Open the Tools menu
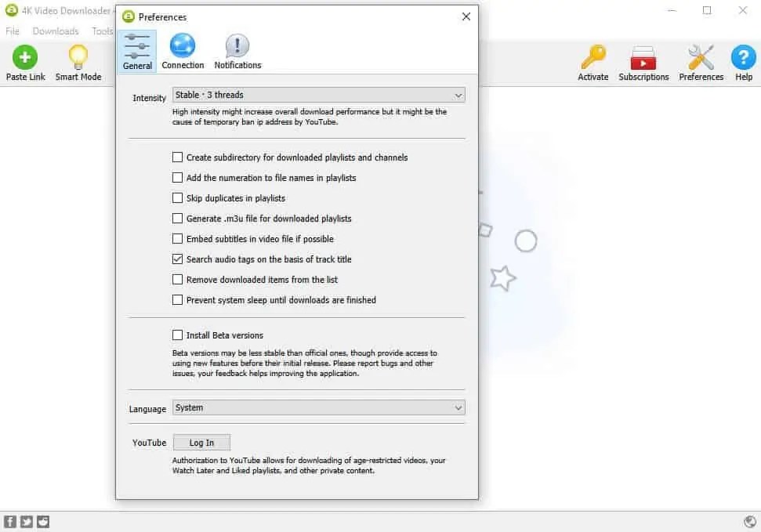The width and height of the screenshot is (761, 532). pos(102,31)
